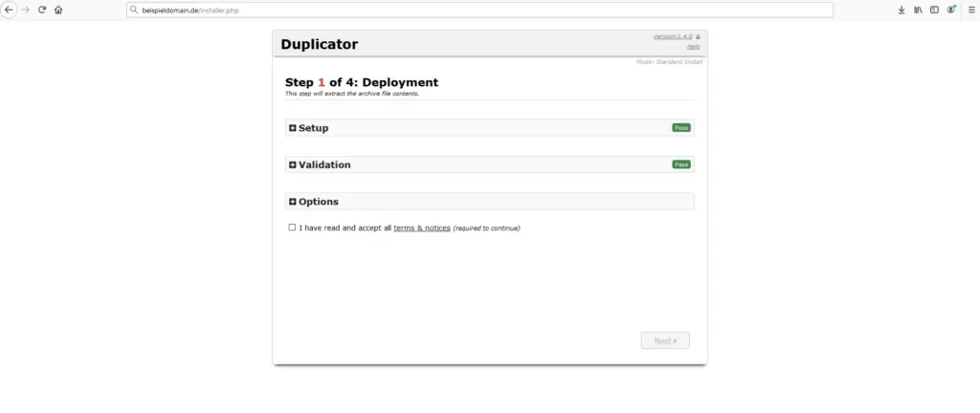Open the browser hamburger menu
The height and width of the screenshot is (413, 980).
pyautogui.click(x=971, y=10)
